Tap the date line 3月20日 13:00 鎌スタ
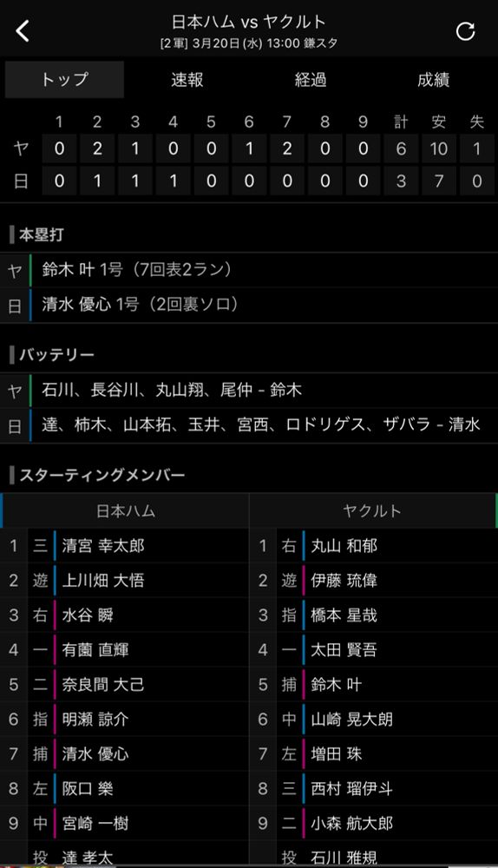Image resolution: width=498 pixels, height=868 pixels. click(x=248, y=43)
